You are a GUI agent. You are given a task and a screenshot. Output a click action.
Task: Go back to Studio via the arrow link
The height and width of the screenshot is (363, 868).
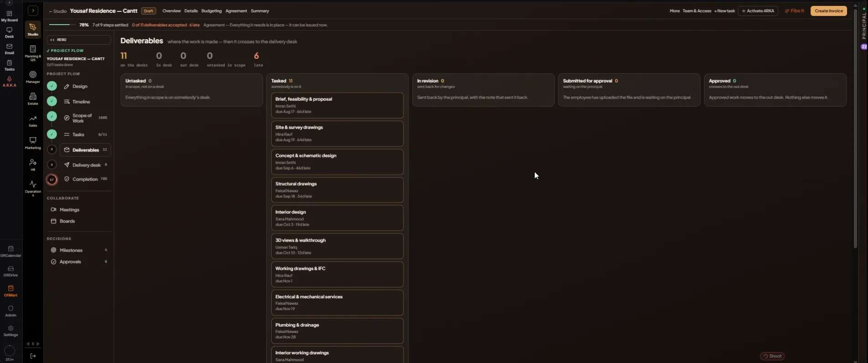pyautogui.click(x=58, y=11)
